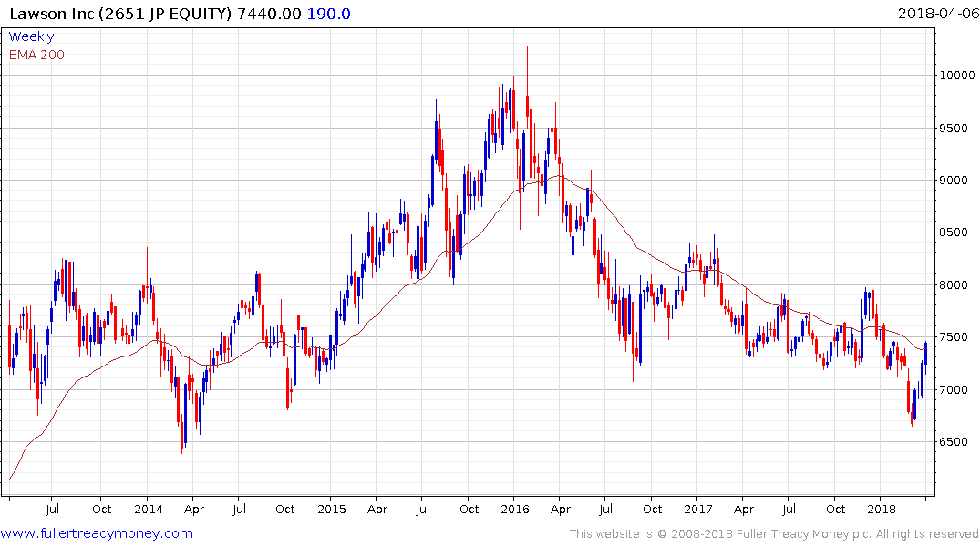Click the 2015 year label on time axis
The width and height of the screenshot is (980, 547).
[331, 509]
